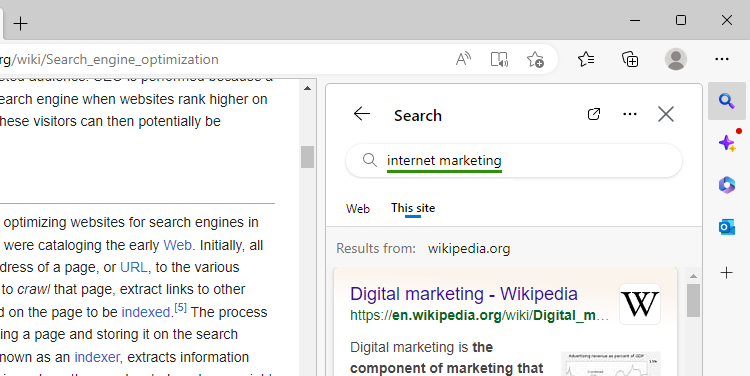Open the Microsoft 365 sidebar icon

pyautogui.click(x=727, y=185)
